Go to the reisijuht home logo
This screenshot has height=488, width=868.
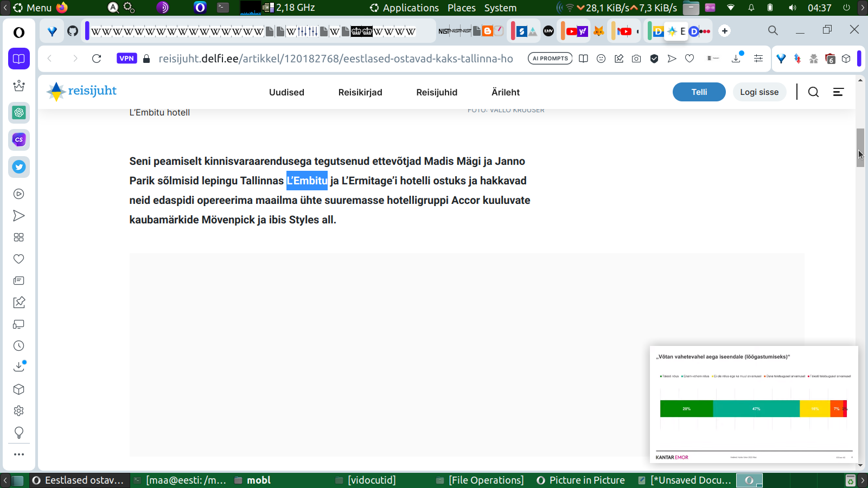click(82, 91)
